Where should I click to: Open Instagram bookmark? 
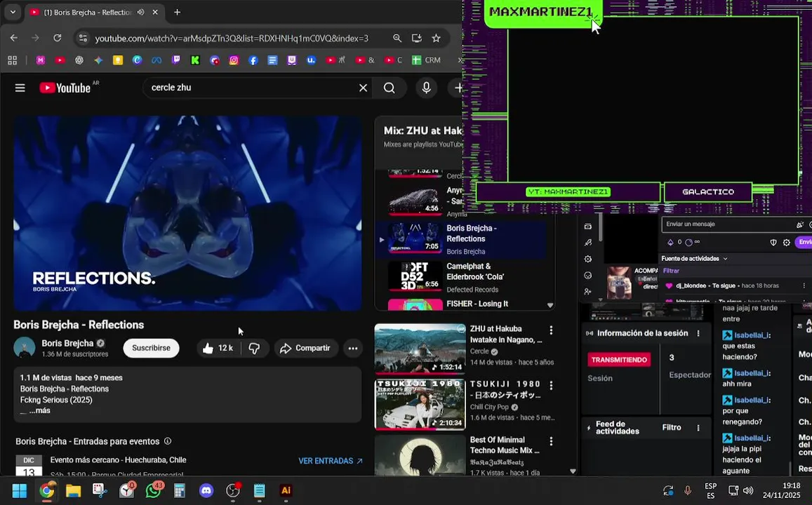click(x=234, y=60)
